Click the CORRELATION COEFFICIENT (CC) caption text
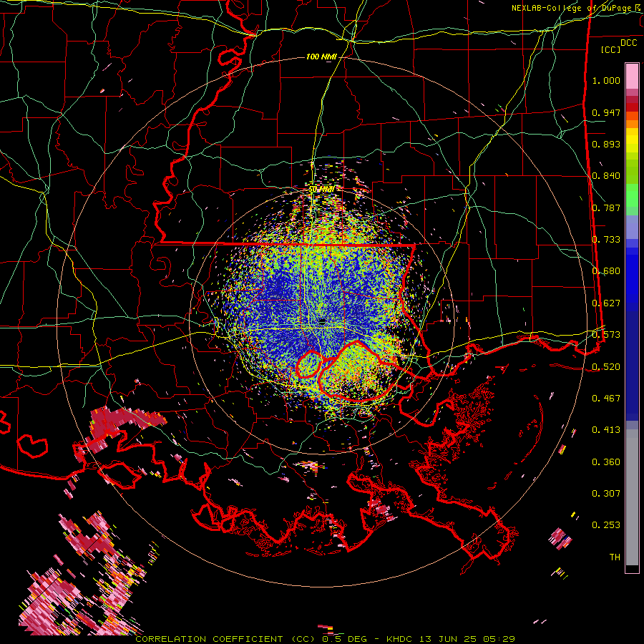644x644 pixels. coord(227,639)
